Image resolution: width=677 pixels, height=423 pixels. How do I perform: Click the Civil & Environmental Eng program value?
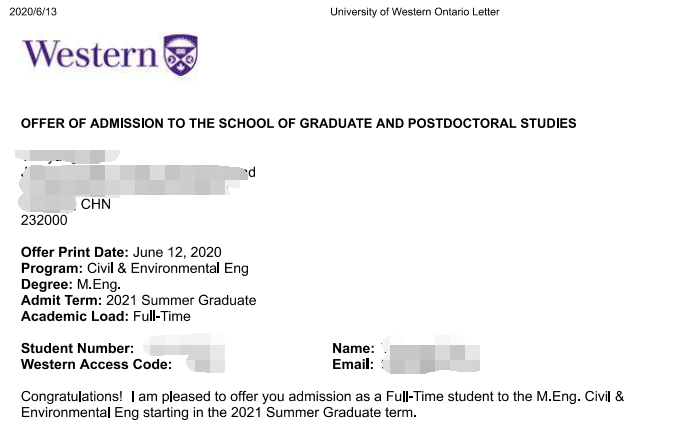[168, 268]
